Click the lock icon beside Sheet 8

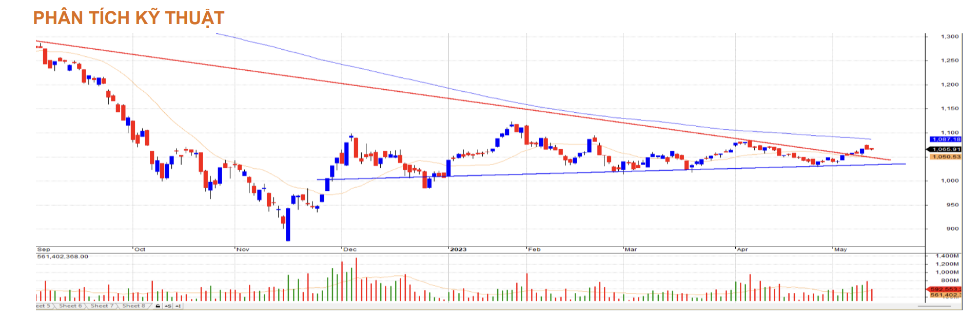point(158,306)
